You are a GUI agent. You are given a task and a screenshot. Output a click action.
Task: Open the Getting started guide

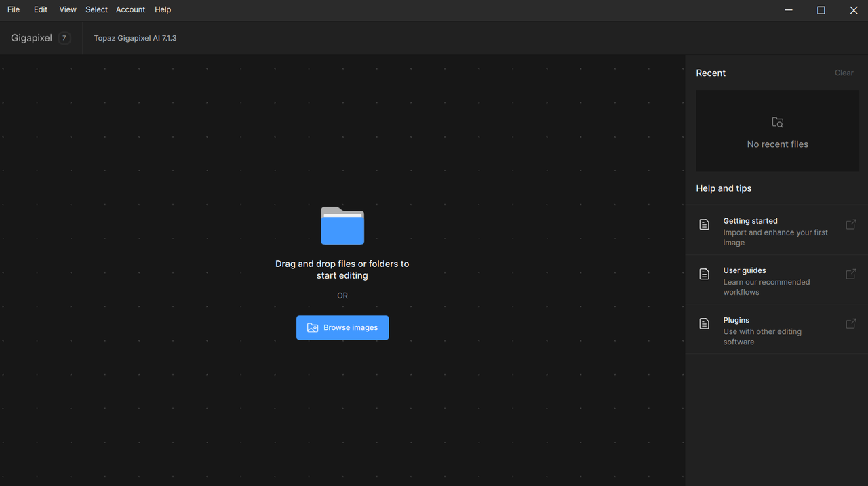[776, 230]
